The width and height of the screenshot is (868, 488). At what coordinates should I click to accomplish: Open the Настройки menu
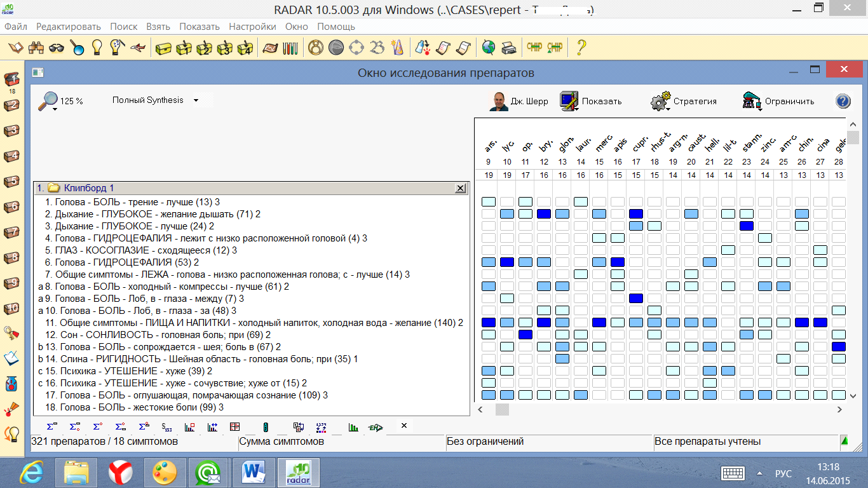pyautogui.click(x=252, y=27)
